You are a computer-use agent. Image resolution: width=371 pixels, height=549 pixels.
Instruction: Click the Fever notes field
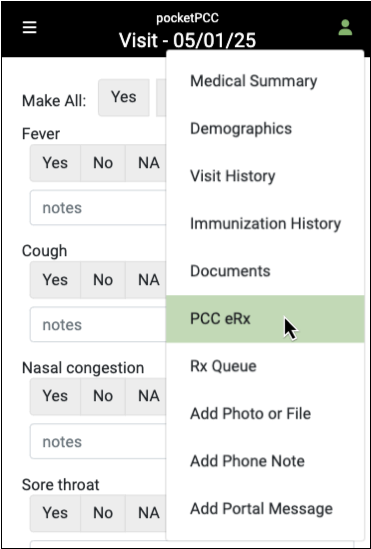click(98, 208)
